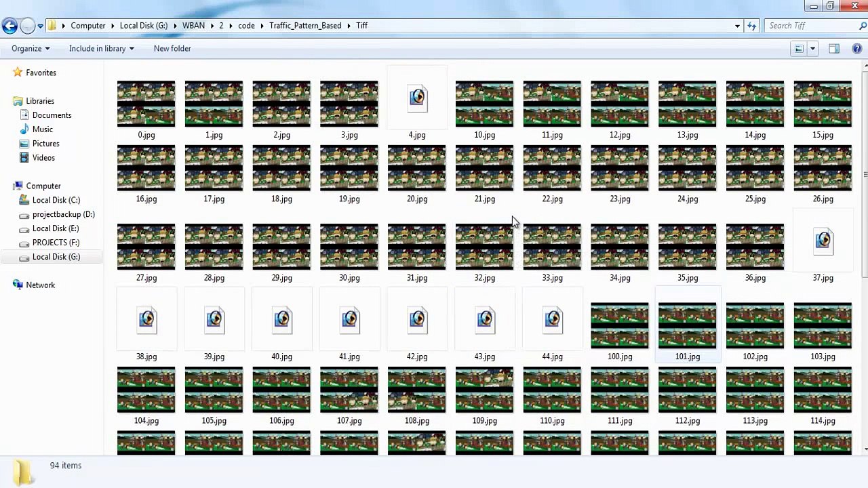Open the More view options dropdown arrow
Screen dimensions: 868x488
(812, 49)
